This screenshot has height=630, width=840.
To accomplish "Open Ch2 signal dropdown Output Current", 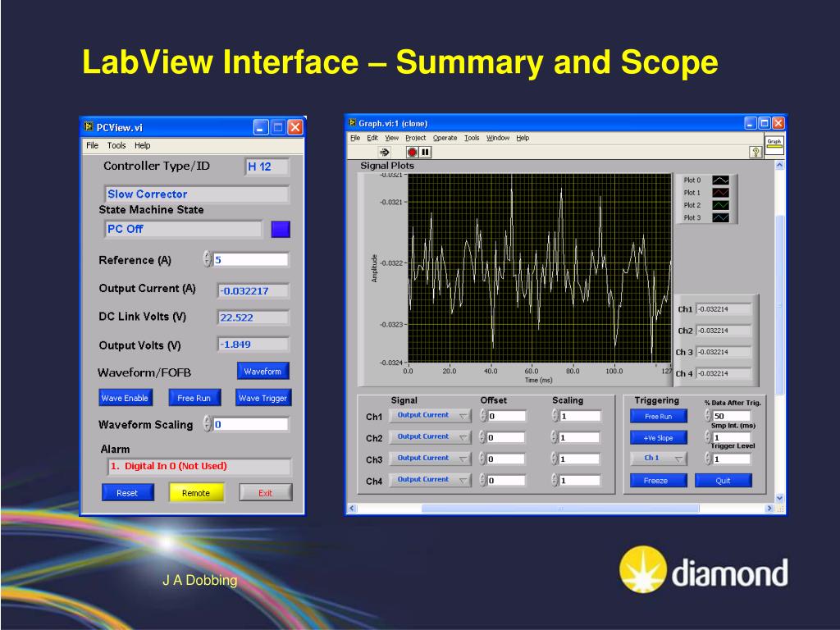I will 430,436.
